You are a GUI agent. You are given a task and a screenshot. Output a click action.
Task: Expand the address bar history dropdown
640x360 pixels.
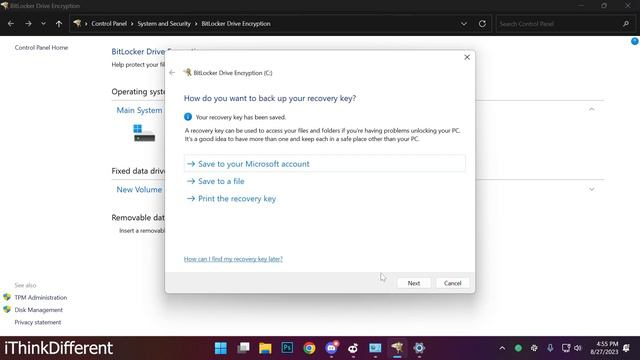(x=464, y=24)
